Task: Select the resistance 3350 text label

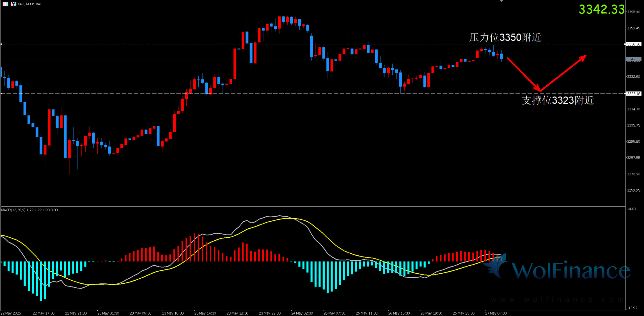Action: pyautogui.click(x=505, y=37)
